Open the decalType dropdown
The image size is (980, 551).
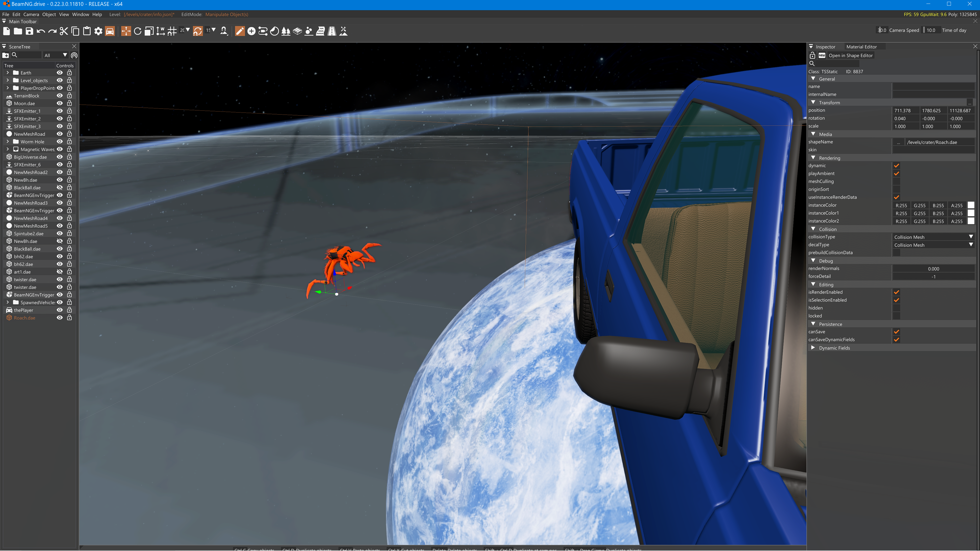point(934,245)
